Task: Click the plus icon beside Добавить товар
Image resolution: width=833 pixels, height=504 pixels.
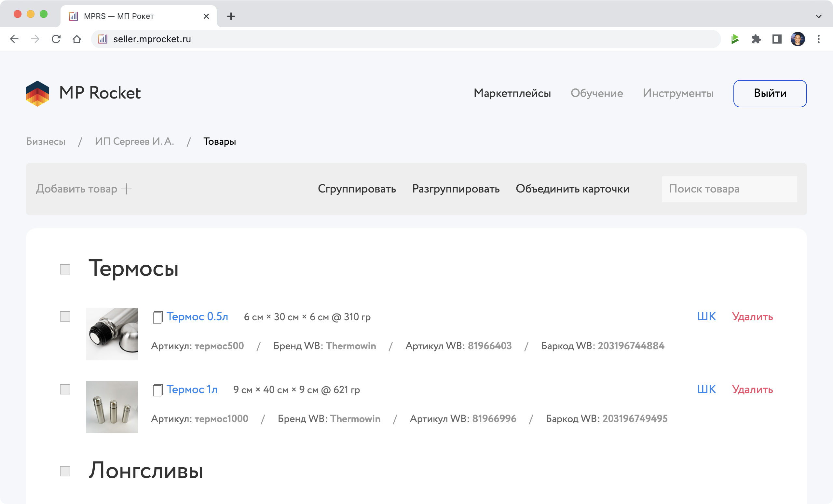Action: click(127, 189)
